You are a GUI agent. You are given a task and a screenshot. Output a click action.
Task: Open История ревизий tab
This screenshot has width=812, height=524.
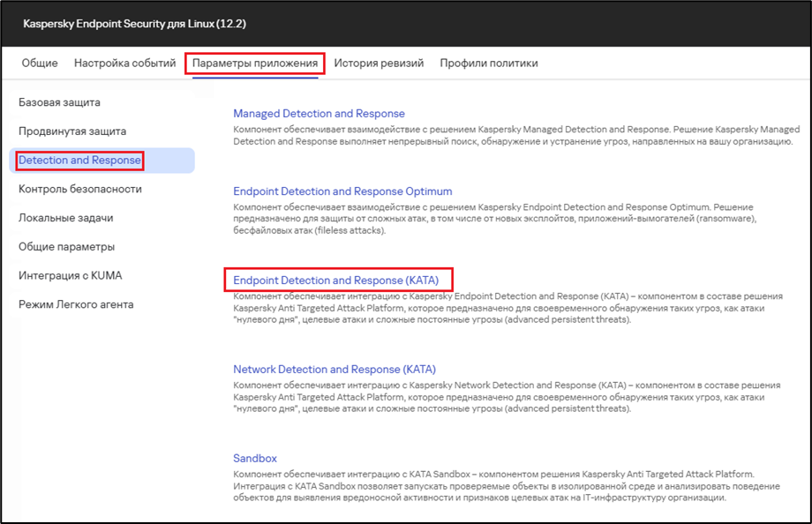[x=379, y=64]
